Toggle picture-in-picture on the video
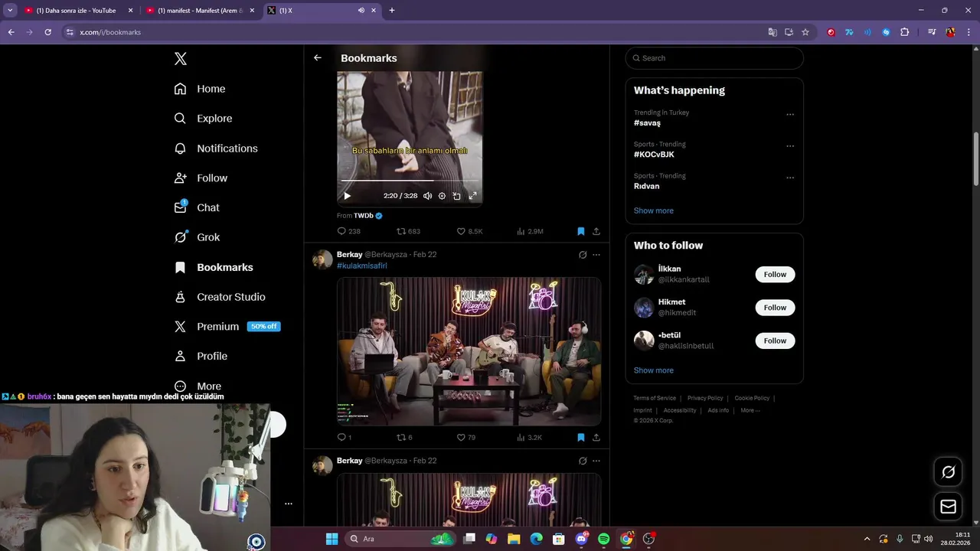 tap(457, 196)
